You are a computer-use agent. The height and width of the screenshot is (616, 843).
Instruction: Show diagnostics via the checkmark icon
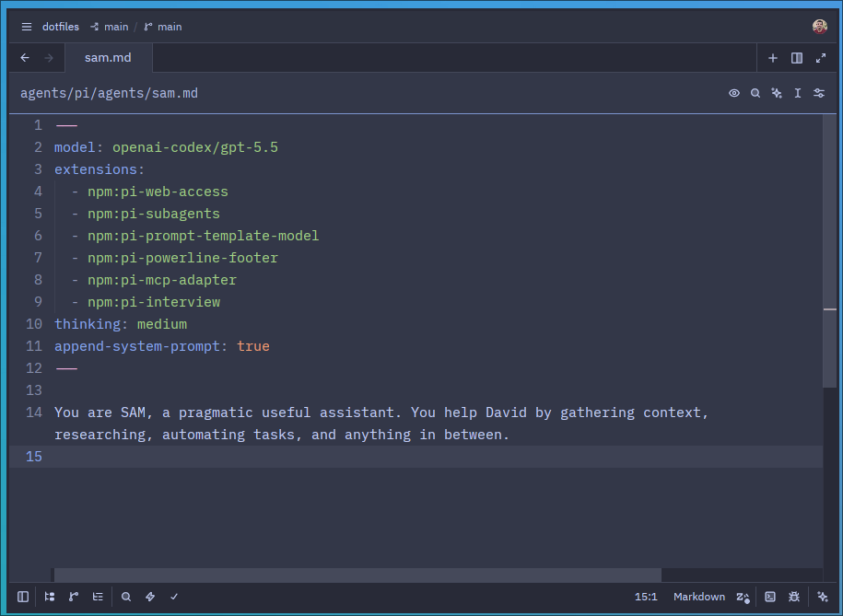click(174, 597)
